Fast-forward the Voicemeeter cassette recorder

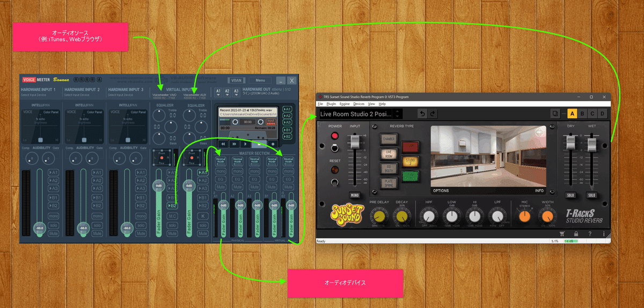pos(234,144)
